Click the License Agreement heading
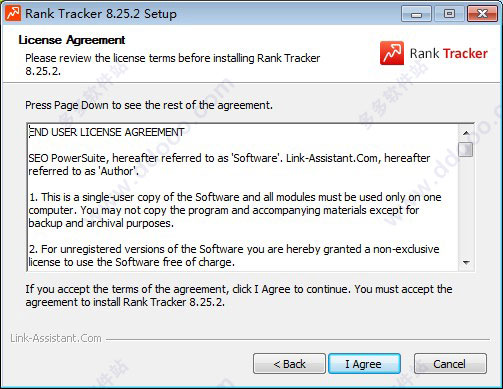503x389 pixels. [x=72, y=40]
